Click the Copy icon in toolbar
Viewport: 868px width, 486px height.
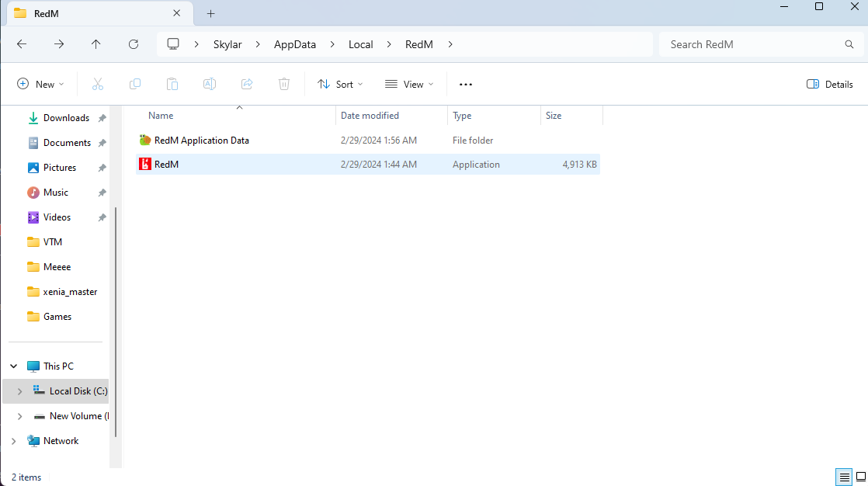[x=135, y=84]
